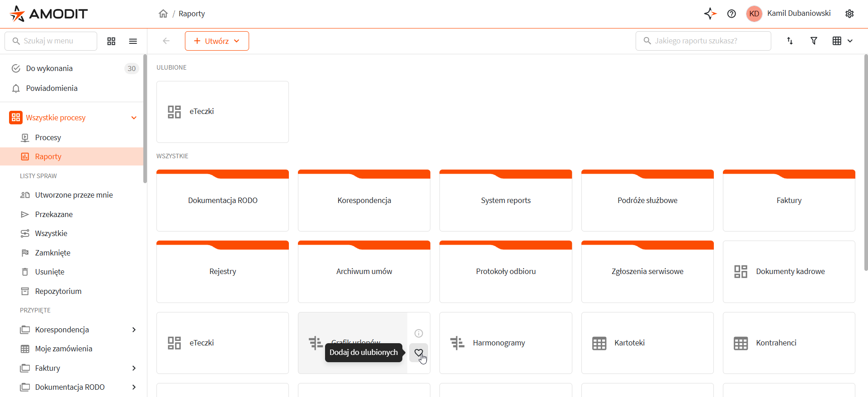This screenshot has width=868, height=397.
Task: Open settings gear icon in header
Action: tap(849, 14)
